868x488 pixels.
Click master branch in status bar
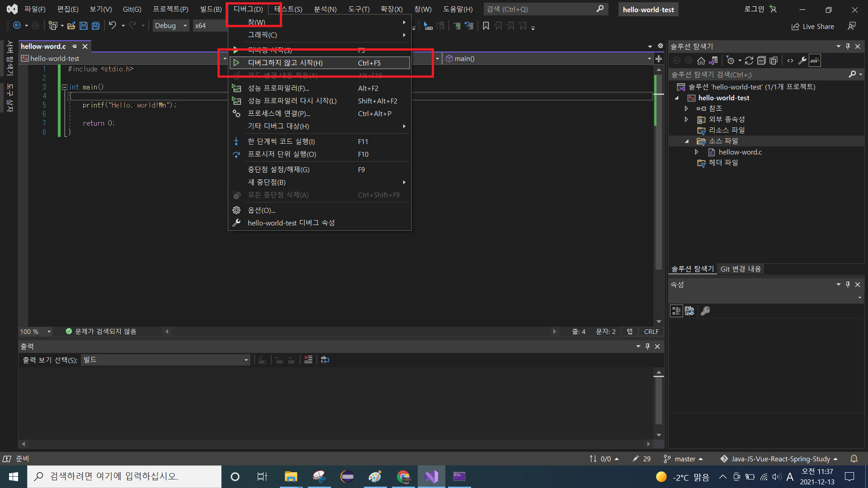(684, 459)
